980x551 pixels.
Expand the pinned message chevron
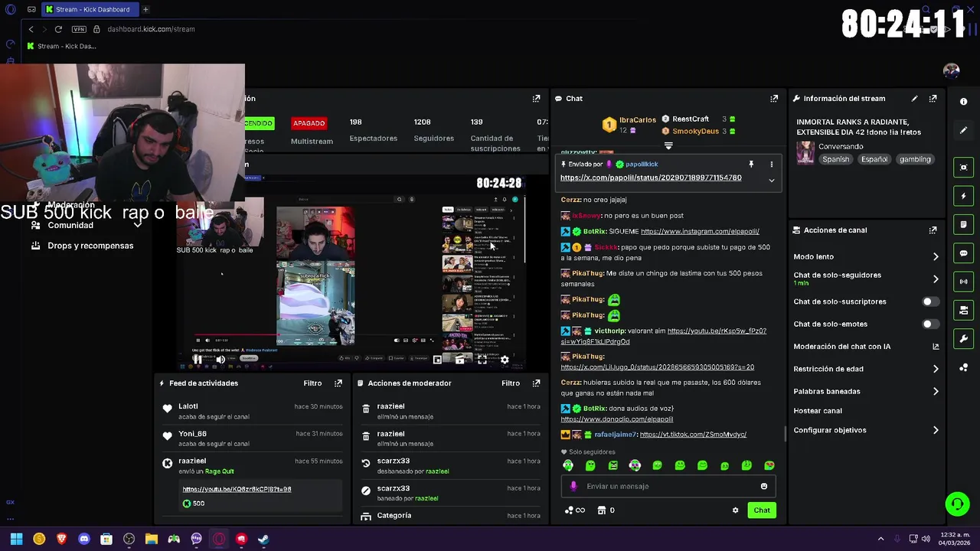(771, 181)
